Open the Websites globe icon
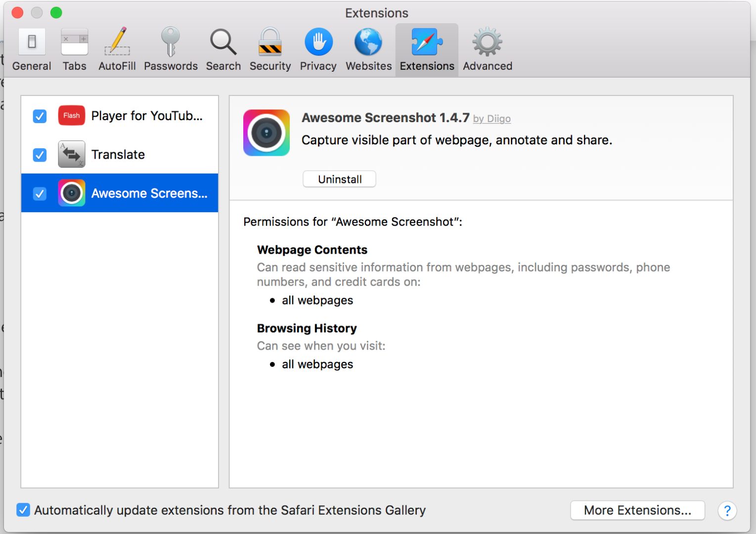The width and height of the screenshot is (756, 534). pos(368,42)
